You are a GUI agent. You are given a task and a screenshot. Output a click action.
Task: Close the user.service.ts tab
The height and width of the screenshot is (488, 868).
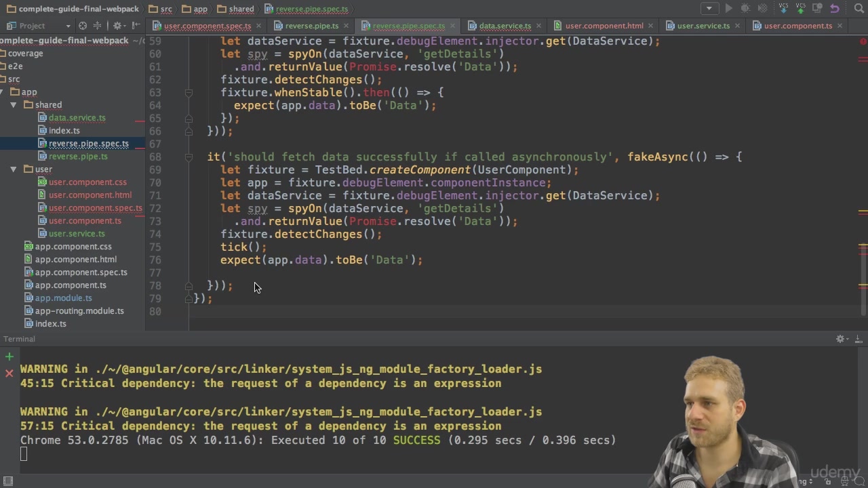point(737,26)
